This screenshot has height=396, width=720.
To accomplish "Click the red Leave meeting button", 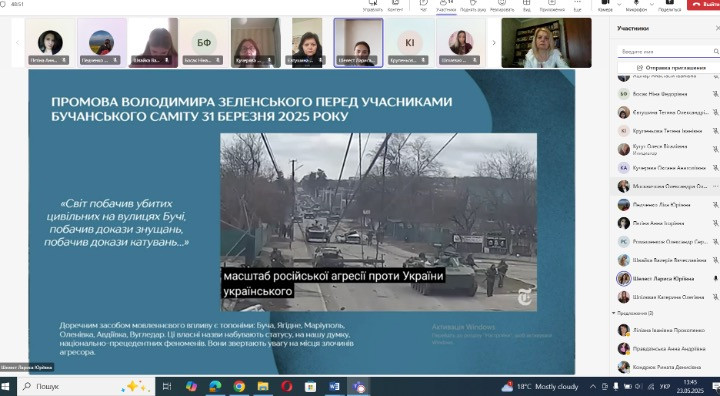I will coord(703,5).
